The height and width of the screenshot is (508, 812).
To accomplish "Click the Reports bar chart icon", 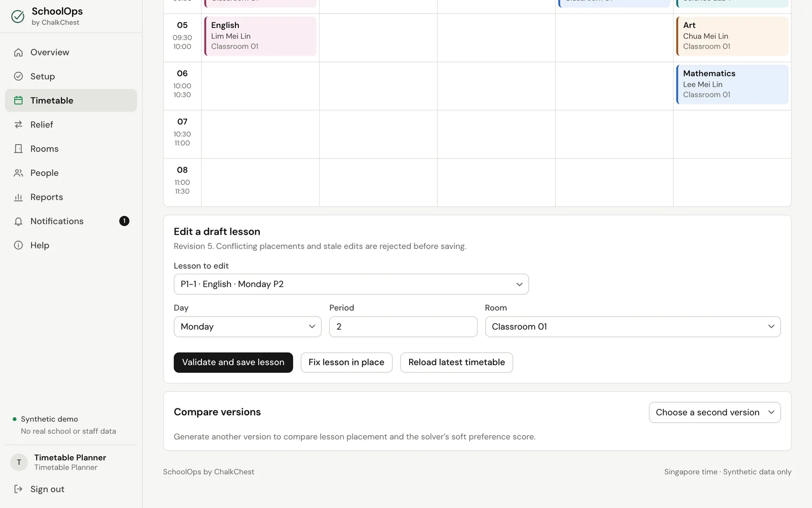I will pyautogui.click(x=18, y=197).
